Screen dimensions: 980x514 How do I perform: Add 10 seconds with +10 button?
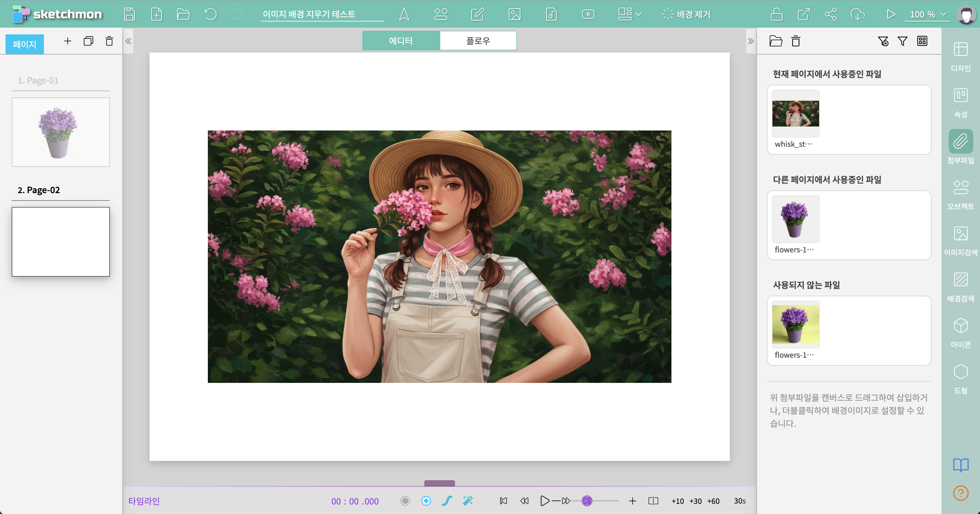(677, 501)
